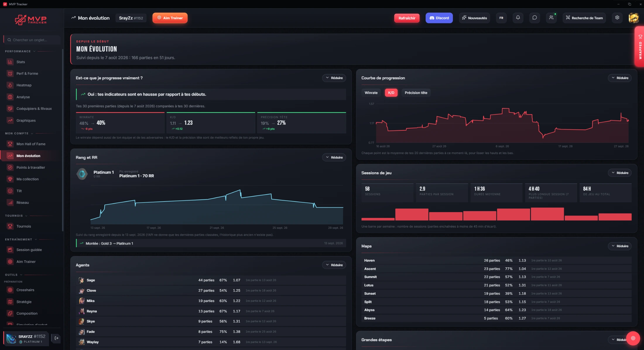Viewport: 644px width, 350px height.
Task: Click the Nouveautés button
Action: 474,18
